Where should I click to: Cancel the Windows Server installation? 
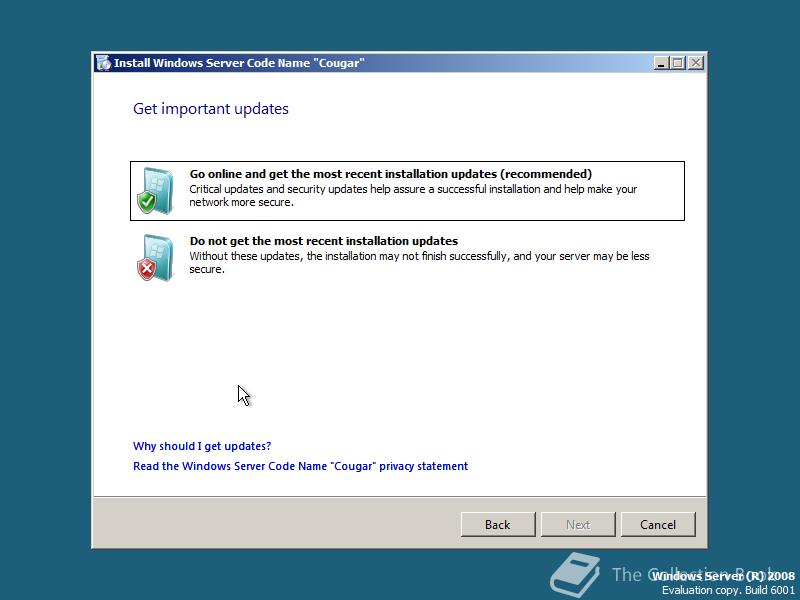click(658, 524)
